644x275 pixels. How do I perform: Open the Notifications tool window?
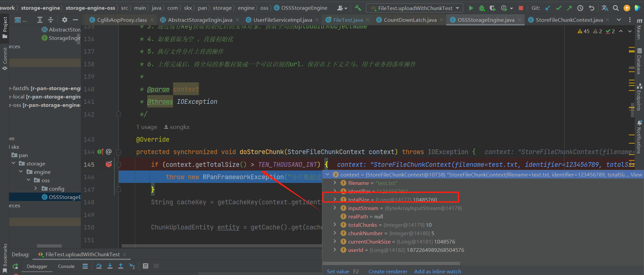click(639, 137)
